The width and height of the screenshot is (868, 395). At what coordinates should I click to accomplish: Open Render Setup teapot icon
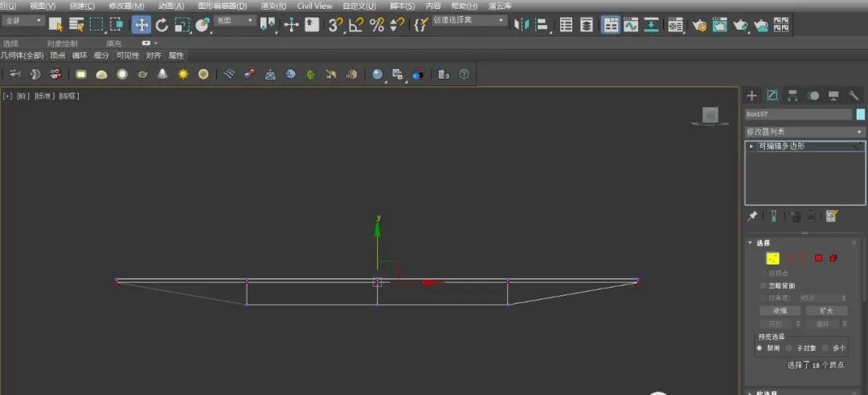tap(699, 24)
